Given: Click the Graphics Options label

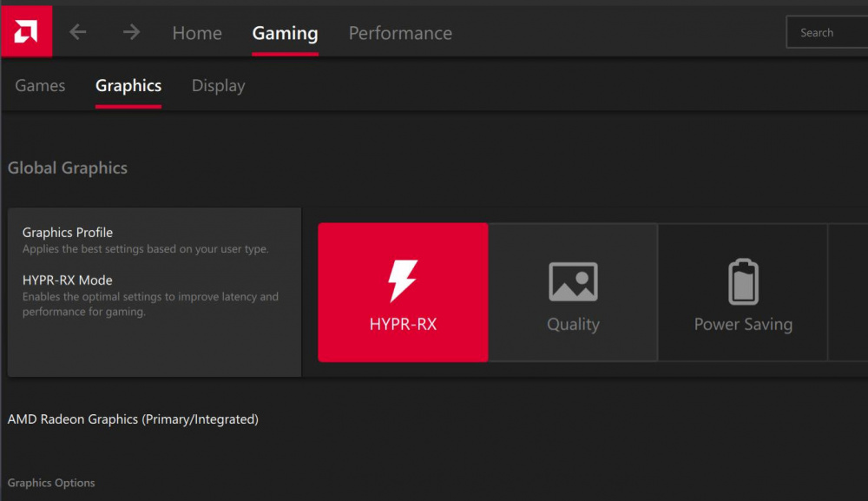Looking at the screenshot, I should pyautogui.click(x=51, y=483).
